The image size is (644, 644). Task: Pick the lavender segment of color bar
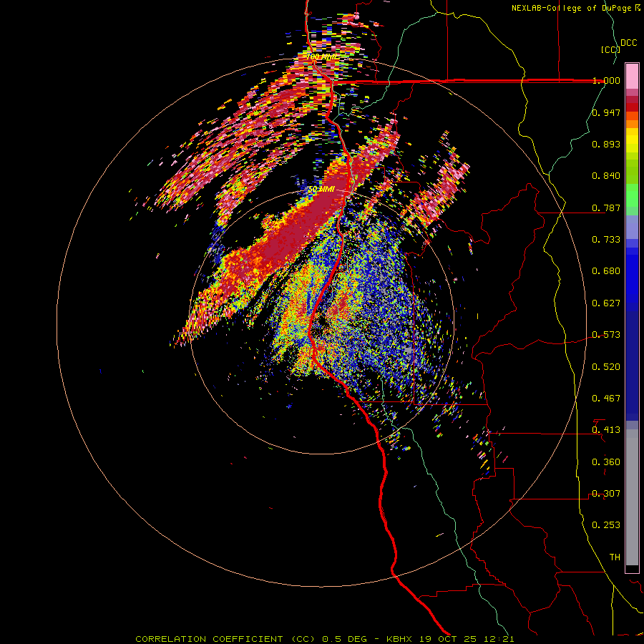tap(632, 227)
